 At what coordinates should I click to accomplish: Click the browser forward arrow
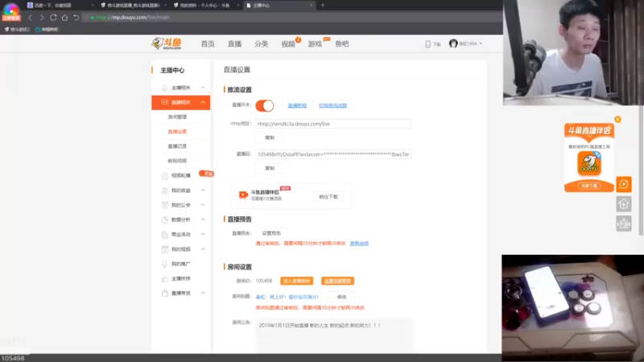tap(42, 18)
